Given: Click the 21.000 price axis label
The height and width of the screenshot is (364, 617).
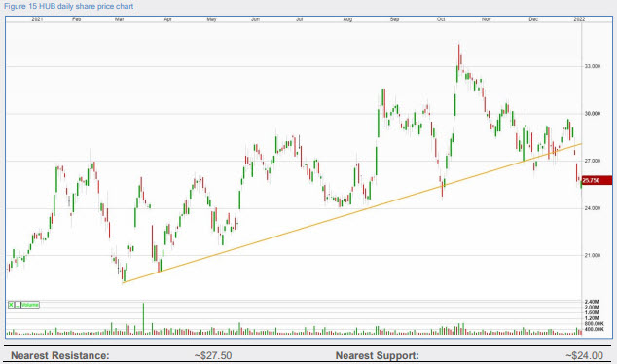Looking at the screenshot, I should [x=593, y=255].
